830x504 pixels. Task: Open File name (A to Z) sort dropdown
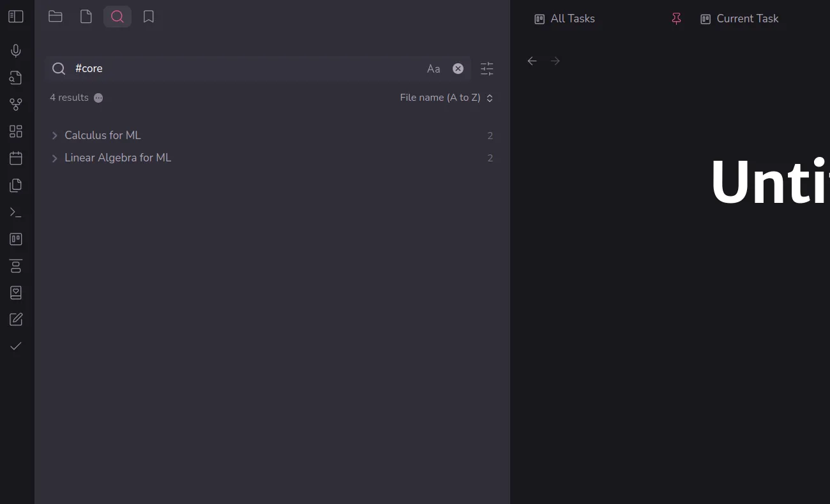coord(446,98)
